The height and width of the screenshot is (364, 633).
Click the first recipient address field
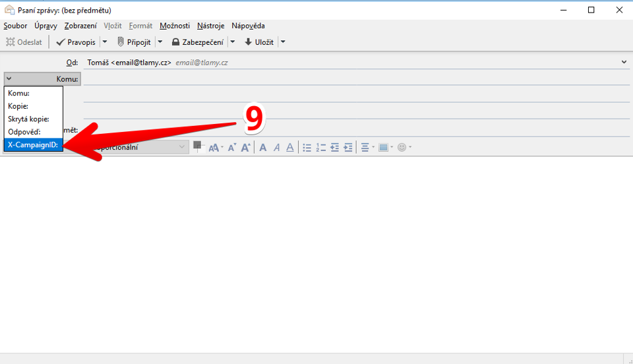pos(357,78)
